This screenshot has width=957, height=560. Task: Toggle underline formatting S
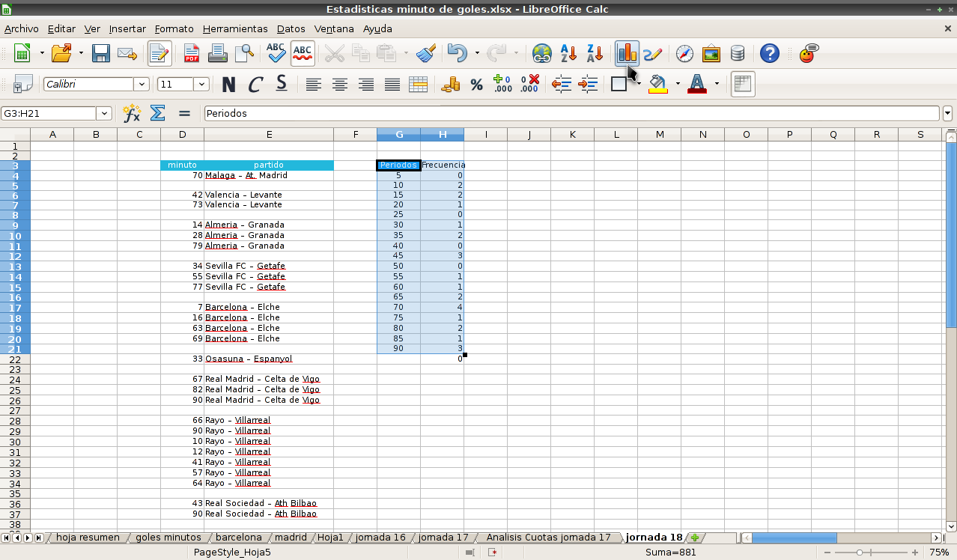point(282,85)
